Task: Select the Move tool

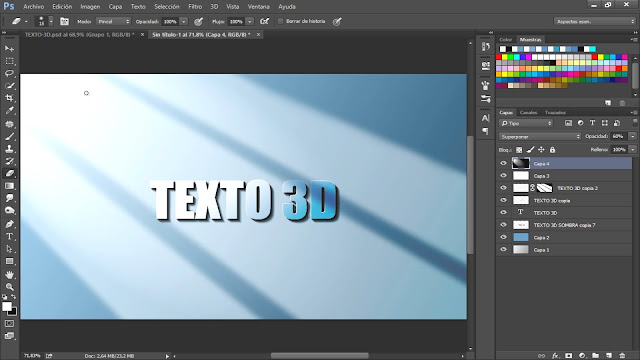Action: [x=9, y=49]
